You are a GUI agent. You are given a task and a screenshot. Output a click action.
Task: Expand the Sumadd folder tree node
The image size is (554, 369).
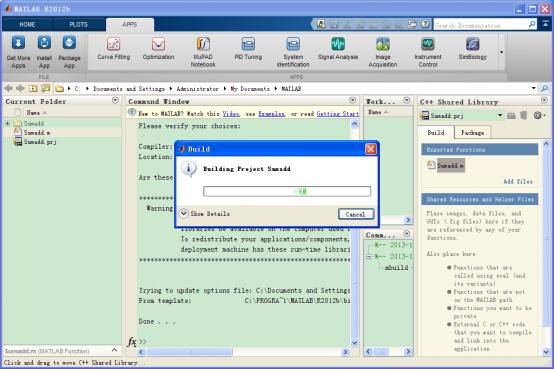point(7,123)
